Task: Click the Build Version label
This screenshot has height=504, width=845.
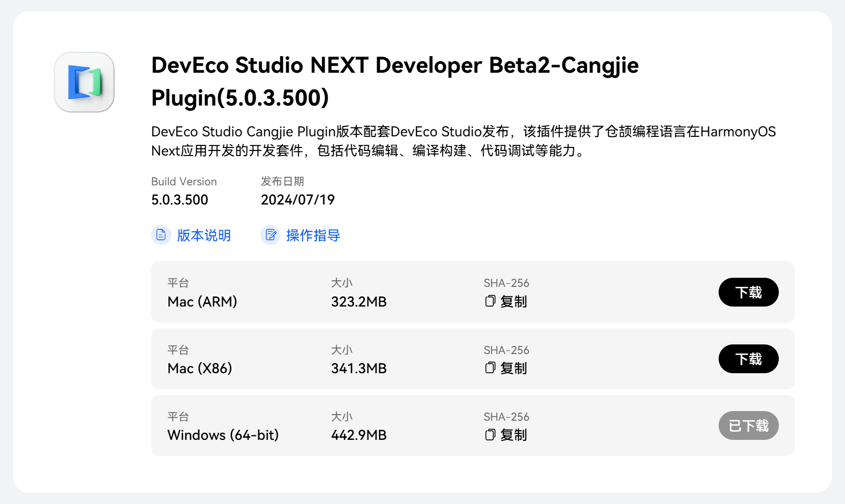Action: coord(184,182)
